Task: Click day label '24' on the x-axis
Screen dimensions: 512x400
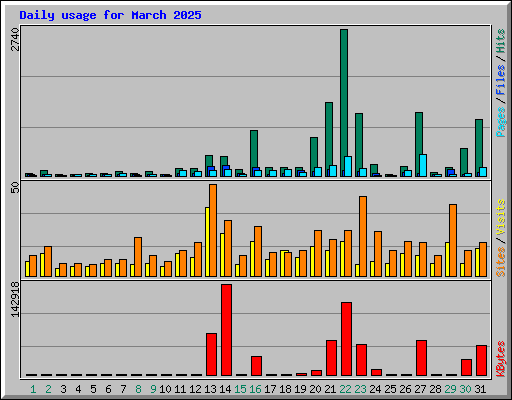Action: coord(375,389)
